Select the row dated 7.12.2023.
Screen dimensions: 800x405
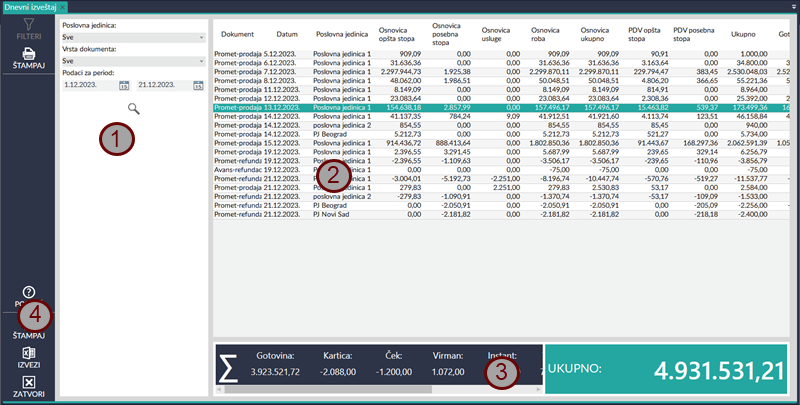click(x=501, y=71)
